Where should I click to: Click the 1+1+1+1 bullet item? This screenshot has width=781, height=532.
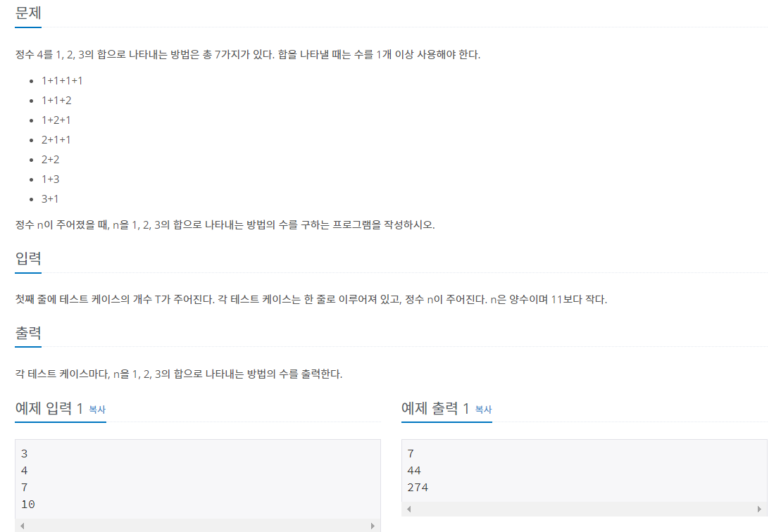pyautogui.click(x=62, y=81)
